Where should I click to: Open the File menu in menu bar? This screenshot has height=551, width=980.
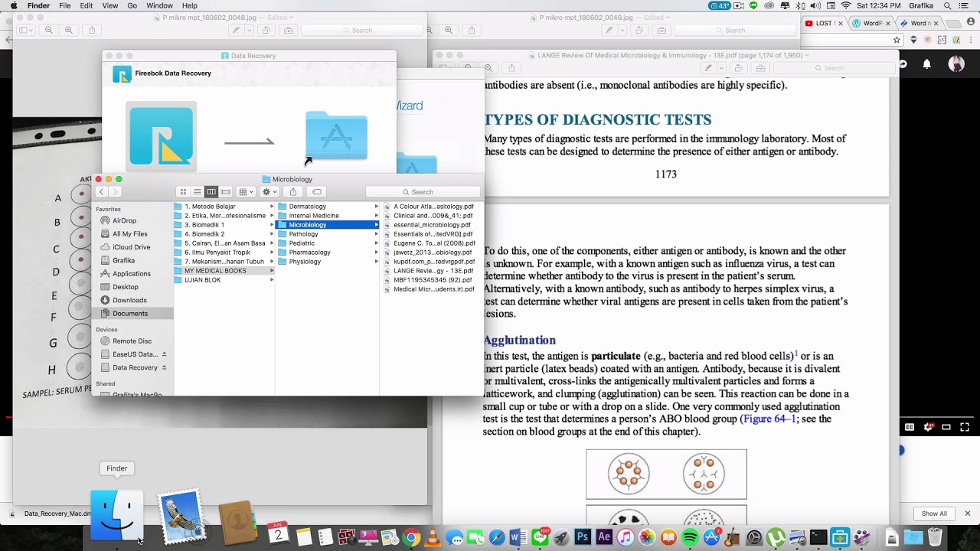65,5
